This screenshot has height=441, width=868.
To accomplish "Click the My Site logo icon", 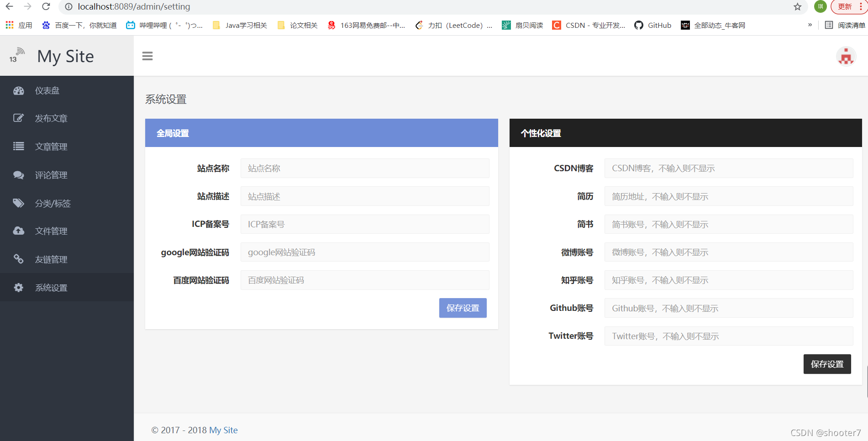I will pyautogui.click(x=17, y=55).
